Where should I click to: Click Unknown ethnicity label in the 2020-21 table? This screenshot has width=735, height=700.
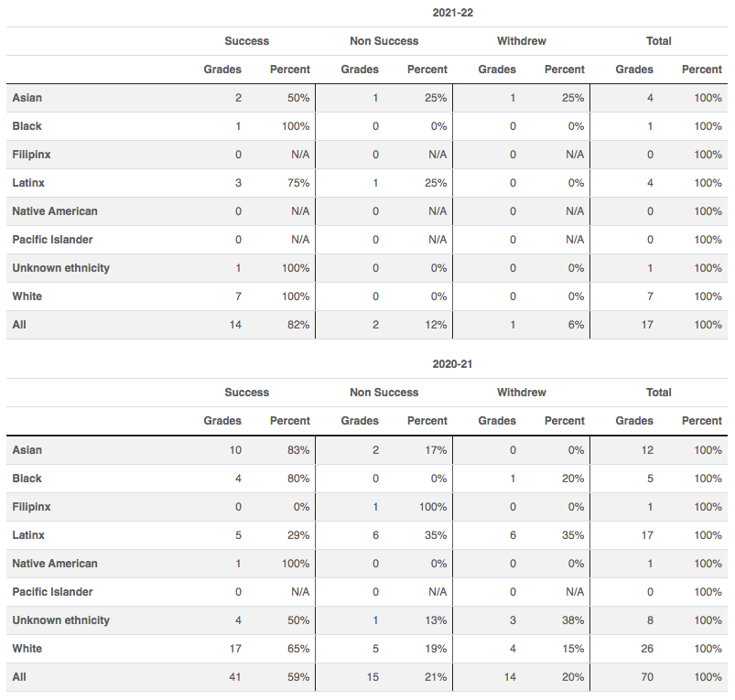coord(60,620)
